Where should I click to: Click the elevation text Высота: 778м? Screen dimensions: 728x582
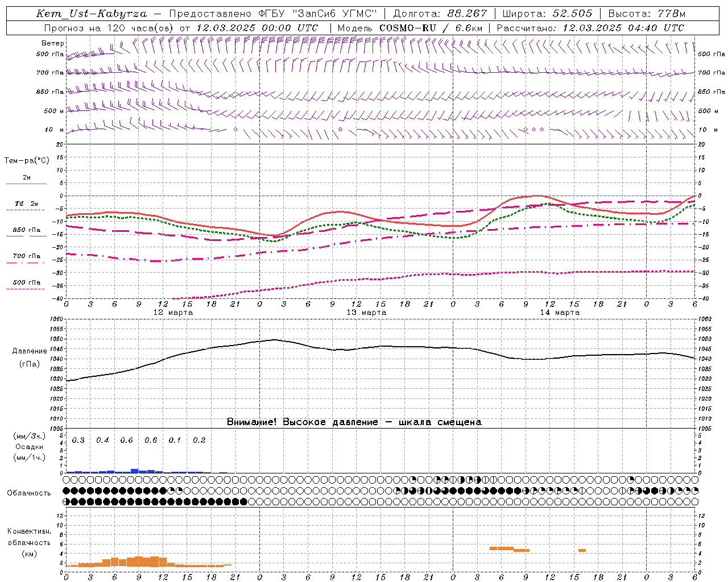tap(647, 14)
